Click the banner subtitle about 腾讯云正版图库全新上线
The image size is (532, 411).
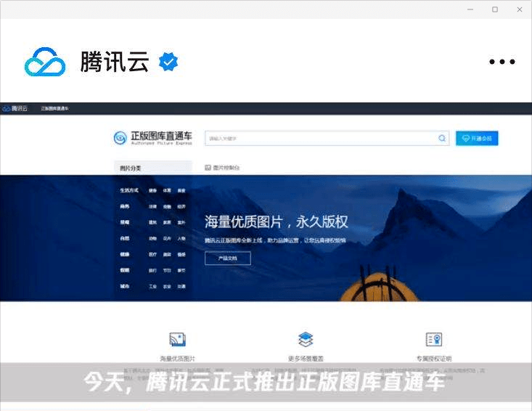pos(275,240)
